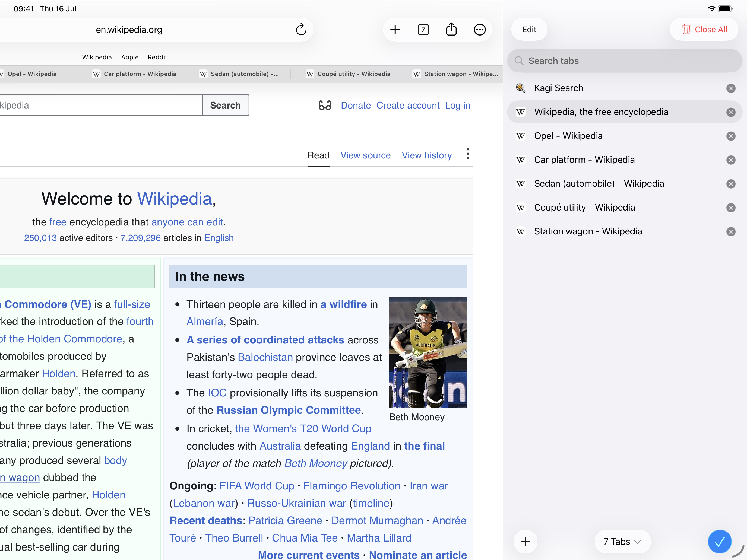Close the Opel - Wikipedia tab in the sidebar
Image resolution: width=747 pixels, height=560 pixels.
[731, 136]
